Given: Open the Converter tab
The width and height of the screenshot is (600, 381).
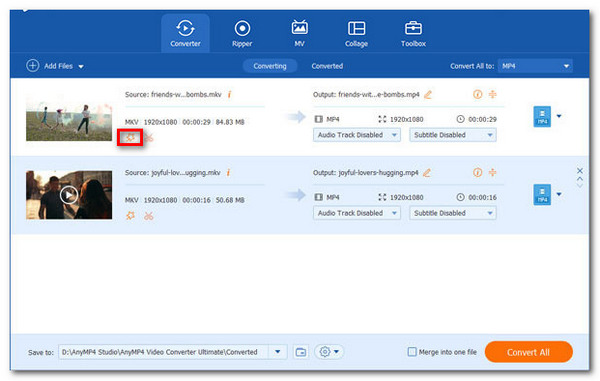Looking at the screenshot, I should (x=185, y=33).
